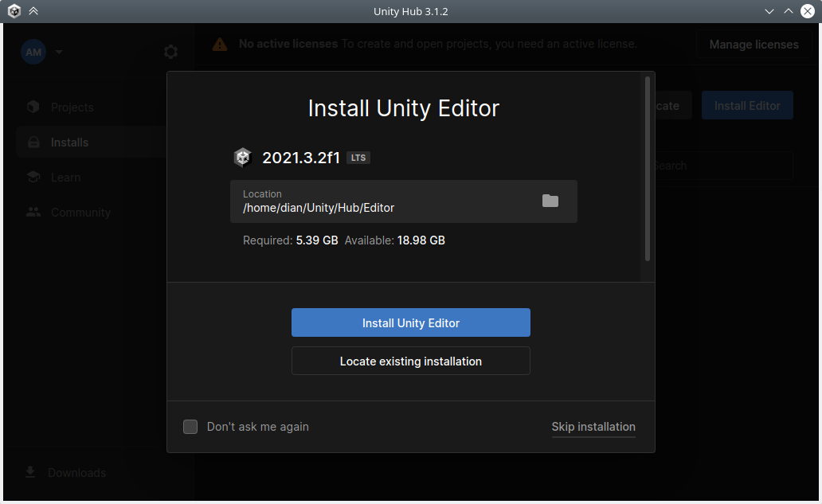
Task: Click the double-chevron up icon beside the logo
Action: (33, 11)
